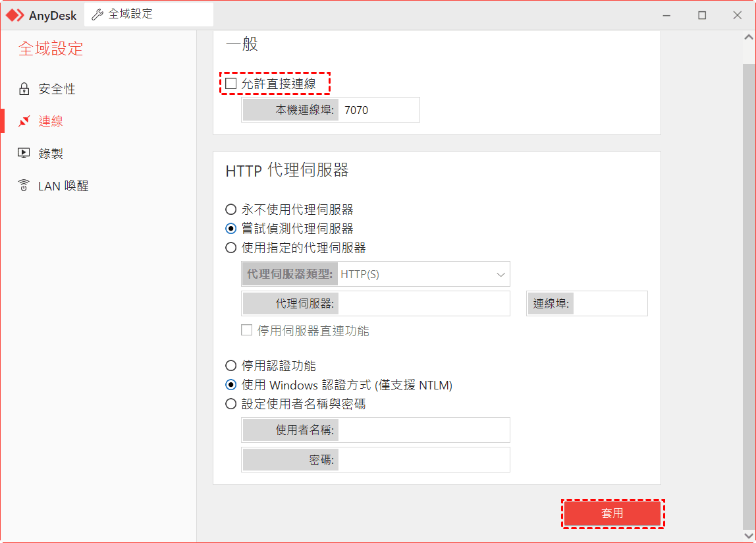Viewport: 756px width, 543px height.
Task: Click the lock icon beside 安全性
Action: pos(24,89)
